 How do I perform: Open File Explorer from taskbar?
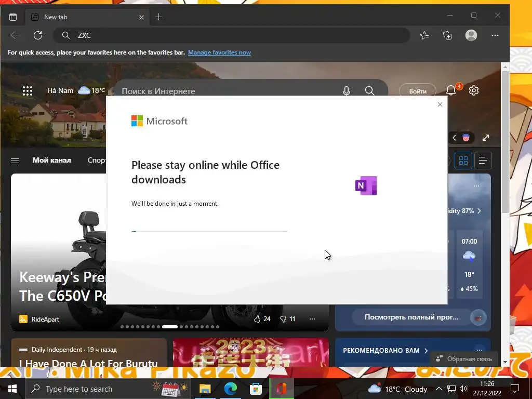click(205, 389)
